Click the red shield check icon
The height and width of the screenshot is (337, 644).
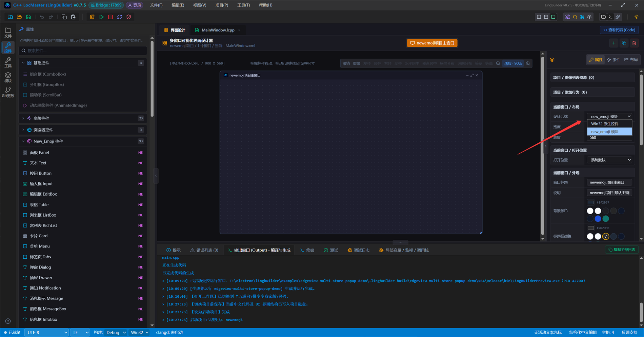click(x=129, y=17)
